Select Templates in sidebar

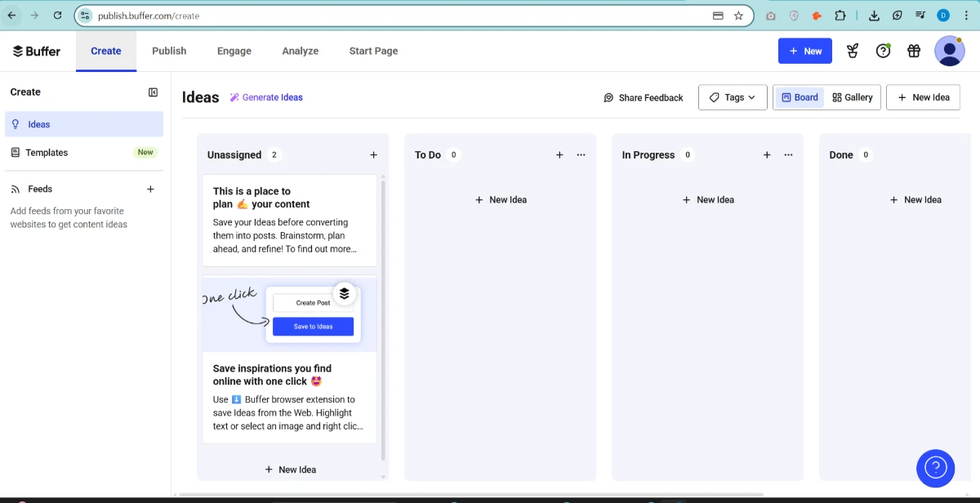click(x=84, y=153)
